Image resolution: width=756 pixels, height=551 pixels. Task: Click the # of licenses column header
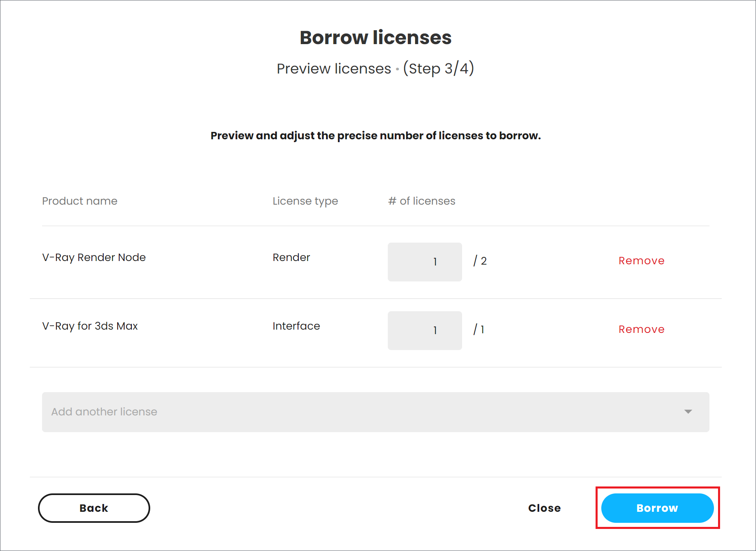(x=421, y=201)
